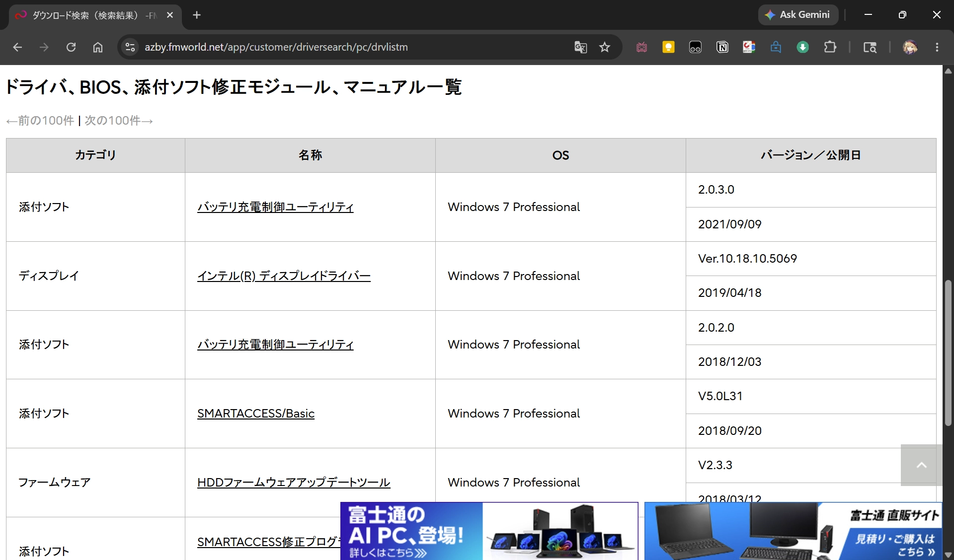Select the ディスプレイ category cell
The height and width of the screenshot is (560, 954).
95,276
